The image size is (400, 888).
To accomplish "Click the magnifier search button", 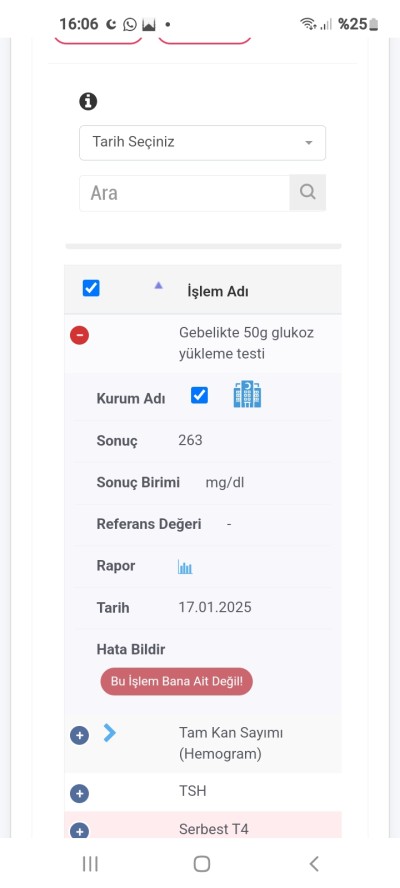I will coord(308,193).
